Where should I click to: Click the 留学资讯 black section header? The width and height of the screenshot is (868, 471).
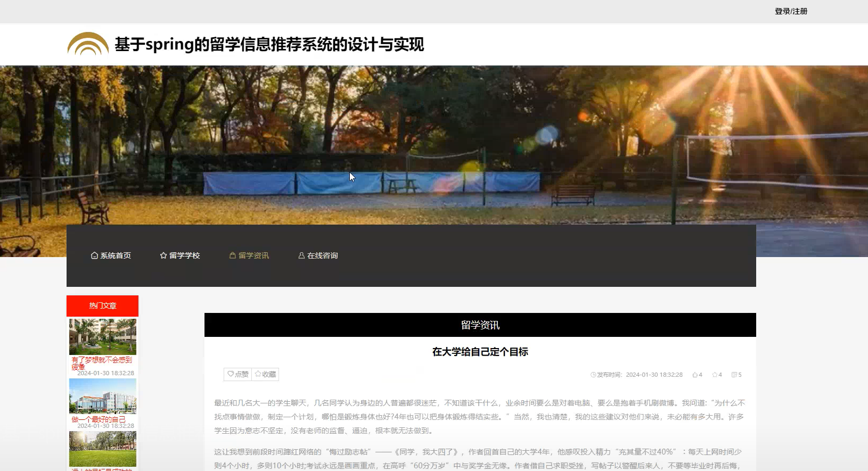(480, 325)
